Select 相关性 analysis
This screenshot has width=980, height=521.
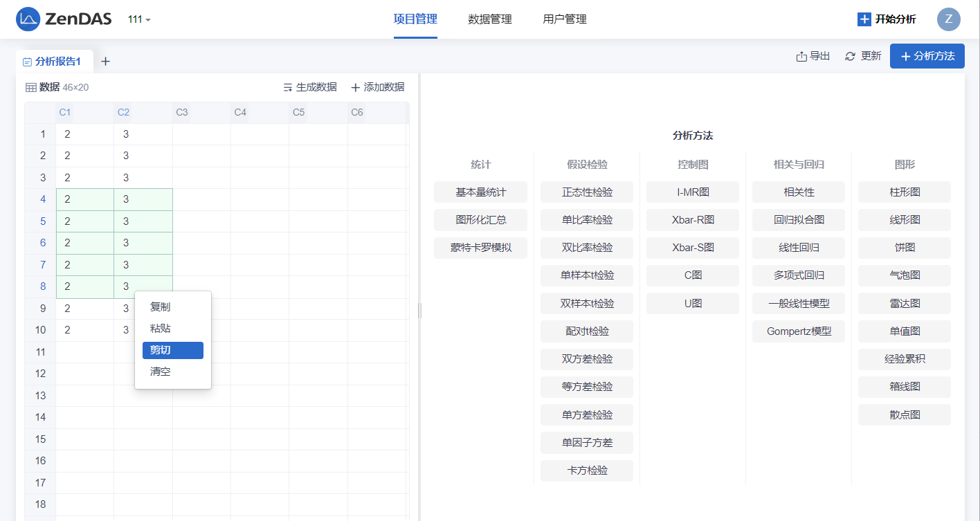point(799,192)
